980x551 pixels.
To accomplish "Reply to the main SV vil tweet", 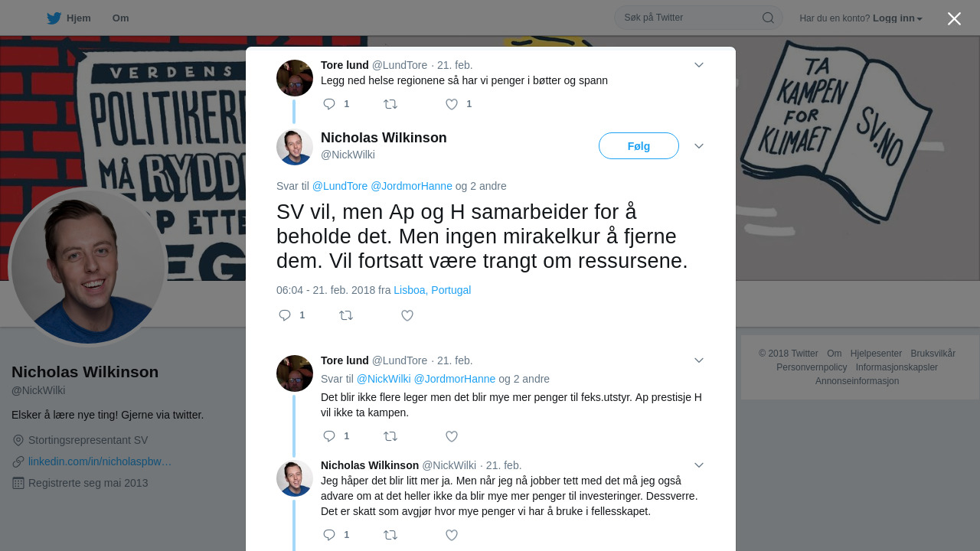I will tap(285, 315).
